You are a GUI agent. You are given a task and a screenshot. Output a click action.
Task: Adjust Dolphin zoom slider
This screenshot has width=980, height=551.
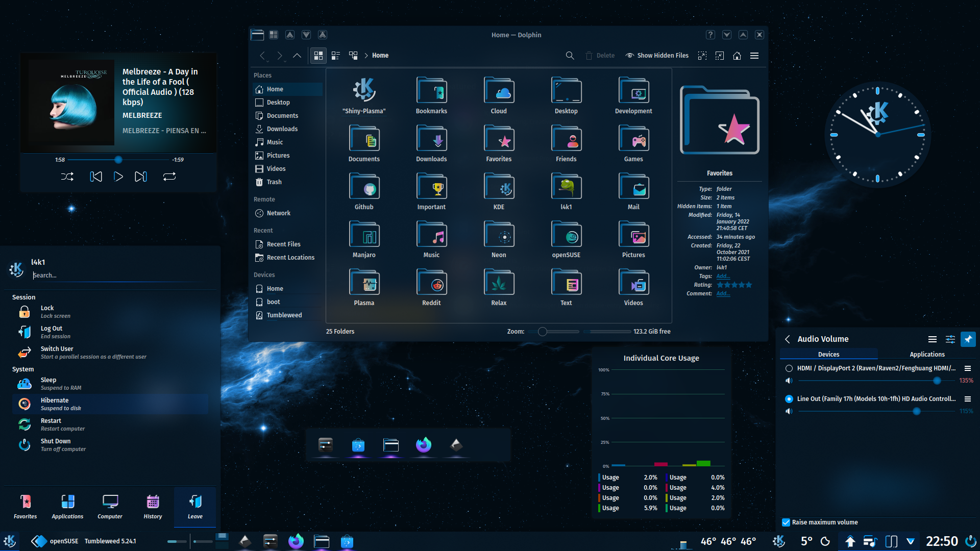pos(553,332)
